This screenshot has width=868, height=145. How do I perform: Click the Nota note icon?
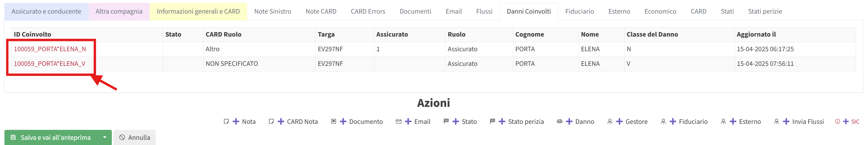pyautogui.click(x=226, y=121)
